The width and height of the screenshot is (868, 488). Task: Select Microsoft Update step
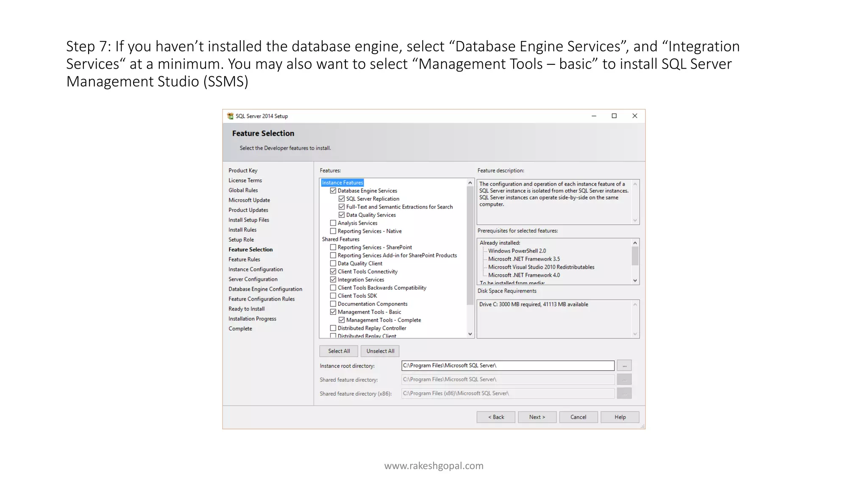pos(249,200)
